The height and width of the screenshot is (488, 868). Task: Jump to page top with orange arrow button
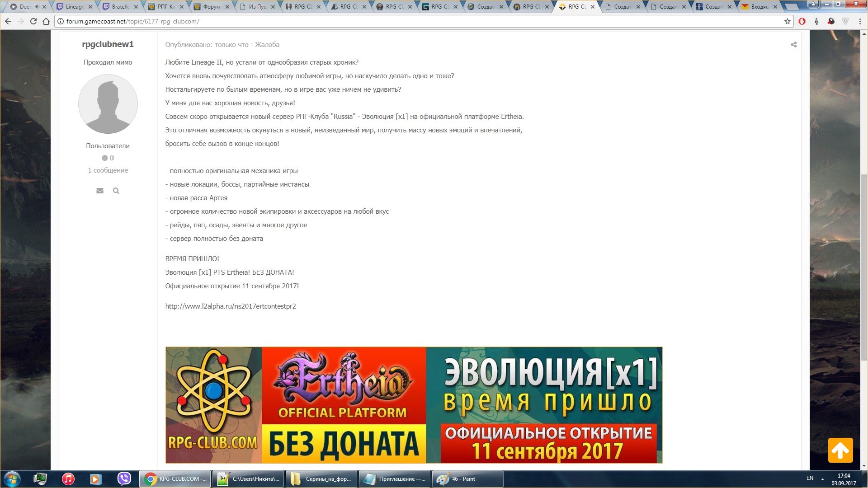tap(840, 450)
